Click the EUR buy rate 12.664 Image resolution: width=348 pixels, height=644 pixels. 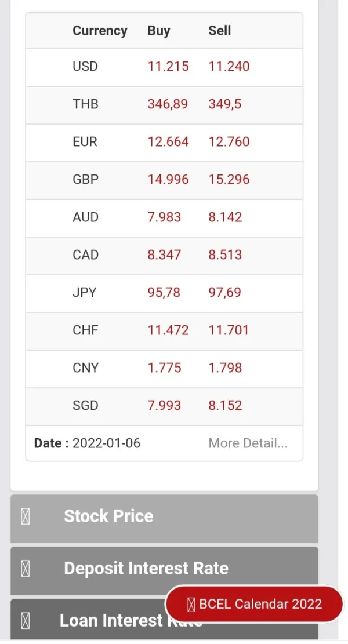(168, 142)
